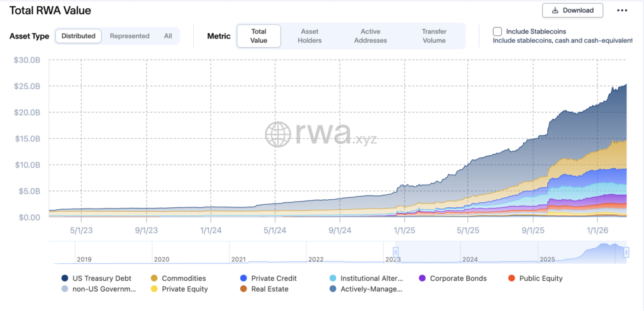Click the right range slider handle
Image resolution: width=644 pixels, height=311 pixels.
click(626, 252)
